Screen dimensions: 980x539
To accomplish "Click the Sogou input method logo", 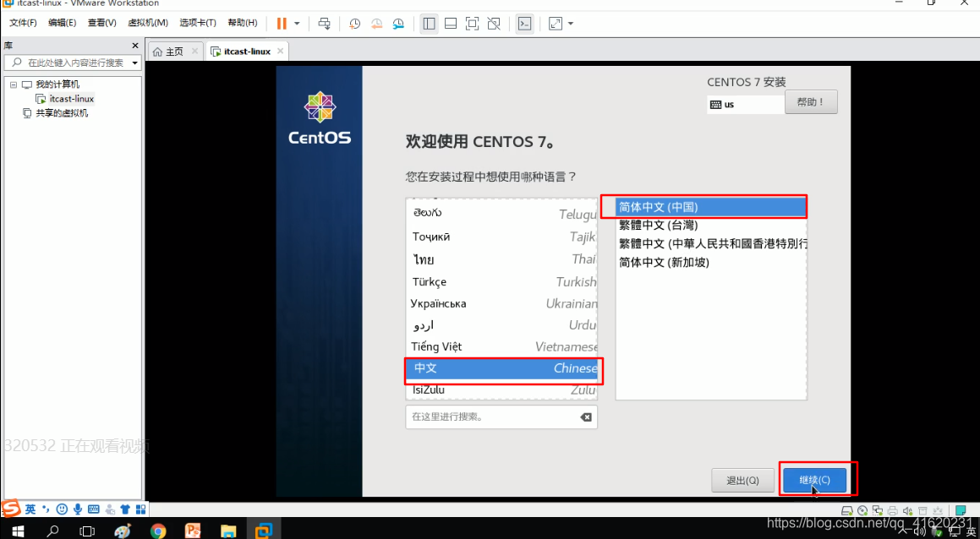I will (x=11, y=509).
